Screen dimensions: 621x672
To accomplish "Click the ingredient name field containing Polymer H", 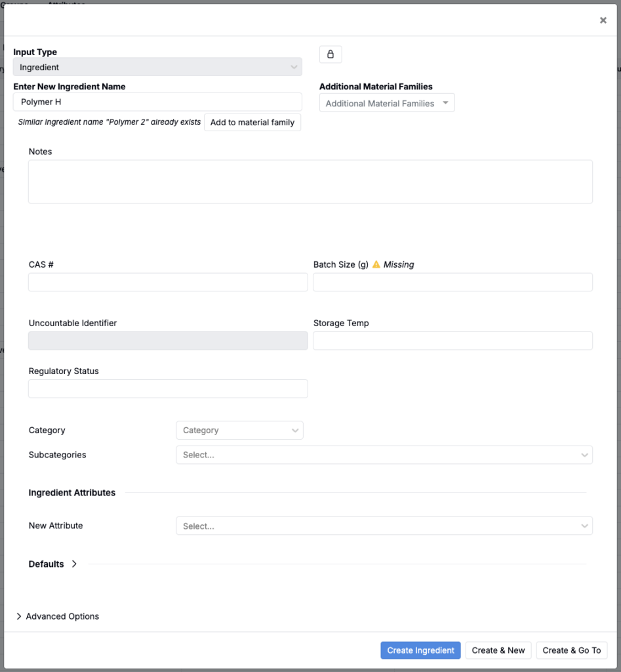I will (x=157, y=102).
